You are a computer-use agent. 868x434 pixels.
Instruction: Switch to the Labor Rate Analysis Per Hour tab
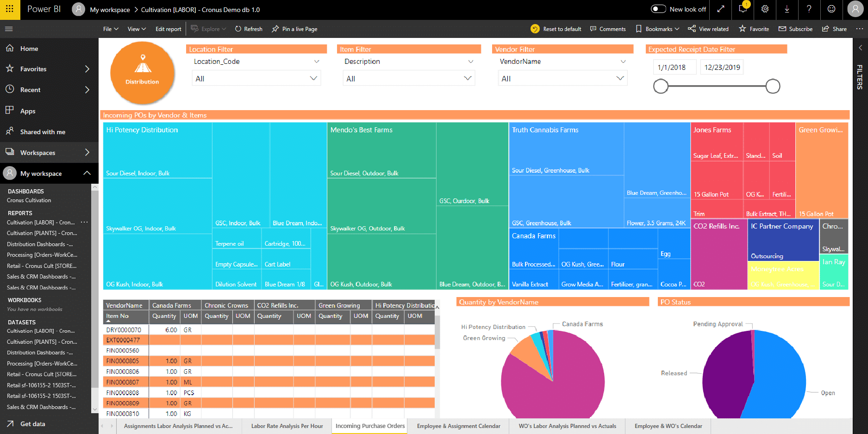287,426
